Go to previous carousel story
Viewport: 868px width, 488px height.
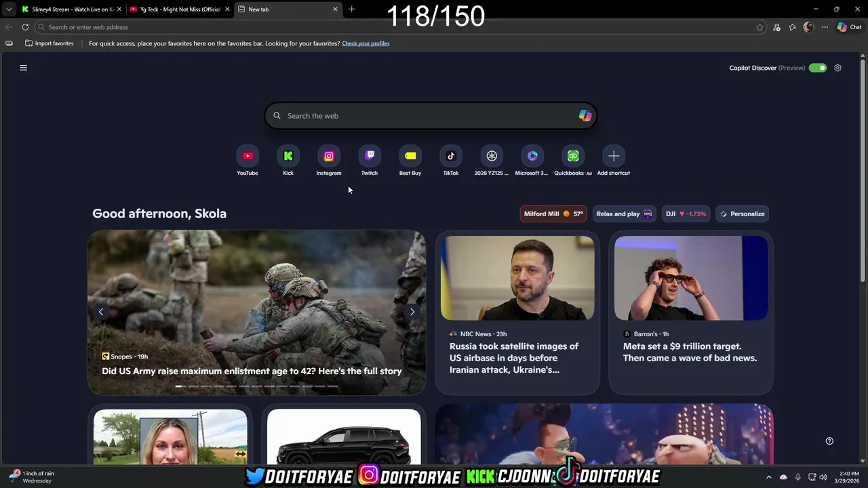tap(101, 312)
